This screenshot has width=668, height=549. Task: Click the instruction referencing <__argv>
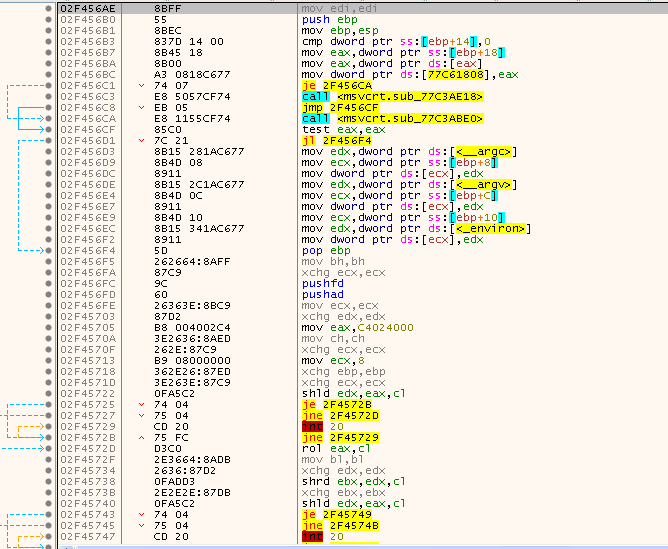[409, 185]
